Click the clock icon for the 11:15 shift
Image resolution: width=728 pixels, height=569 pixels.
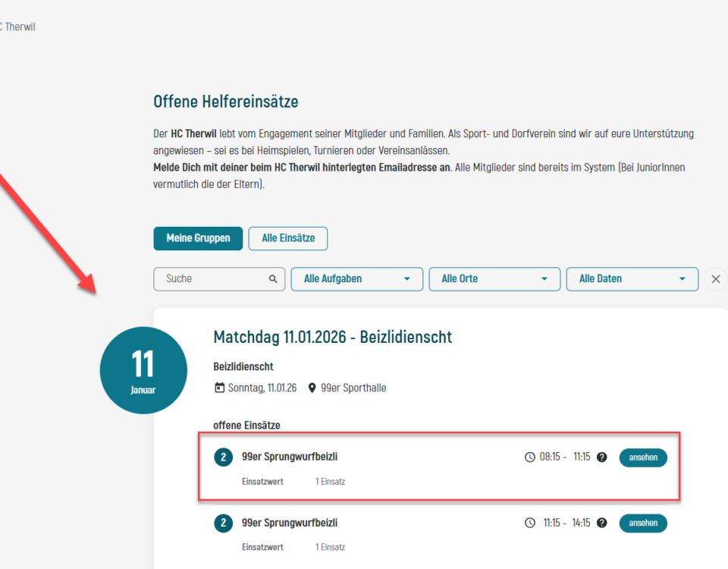click(530, 523)
